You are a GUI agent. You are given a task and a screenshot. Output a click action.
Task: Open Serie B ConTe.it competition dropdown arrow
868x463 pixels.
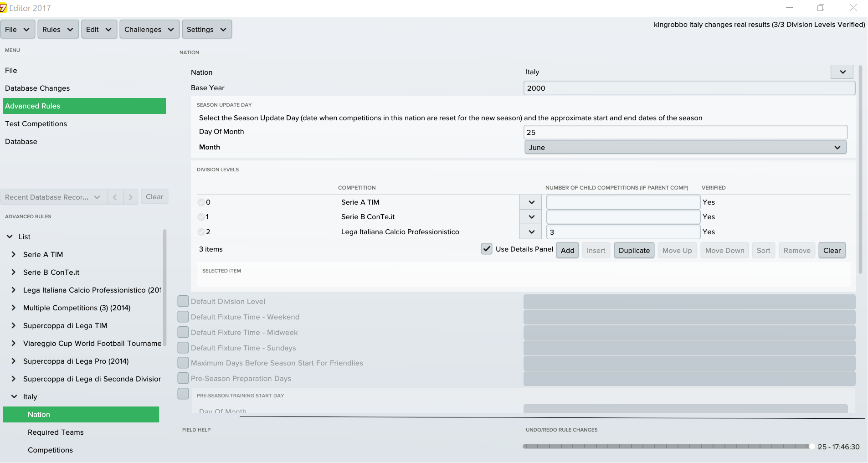click(530, 217)
